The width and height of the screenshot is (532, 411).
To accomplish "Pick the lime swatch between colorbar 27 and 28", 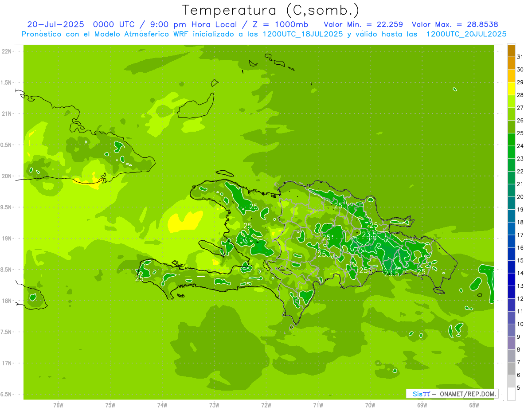I will tap(512, 102).
